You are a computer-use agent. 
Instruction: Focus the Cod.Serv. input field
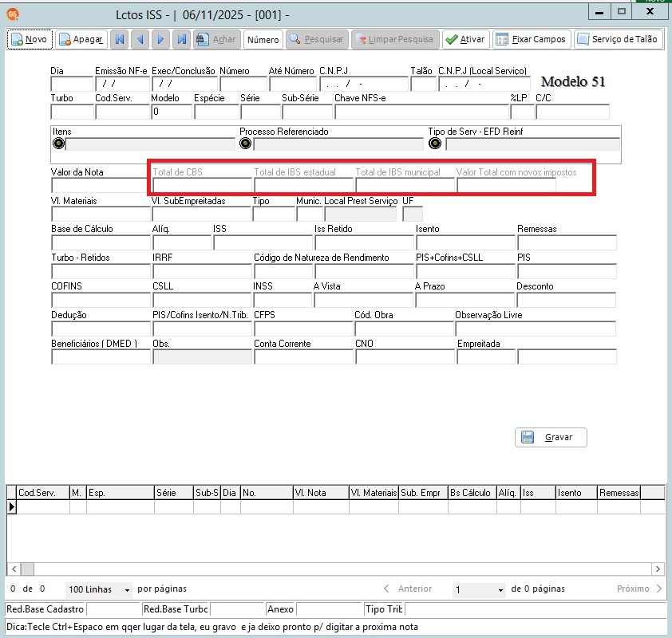click(122, 112)
